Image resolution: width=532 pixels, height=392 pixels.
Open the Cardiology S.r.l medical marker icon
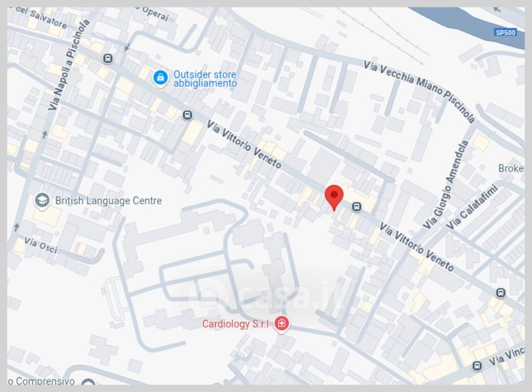pyautogui.click(x=281, y=324)
